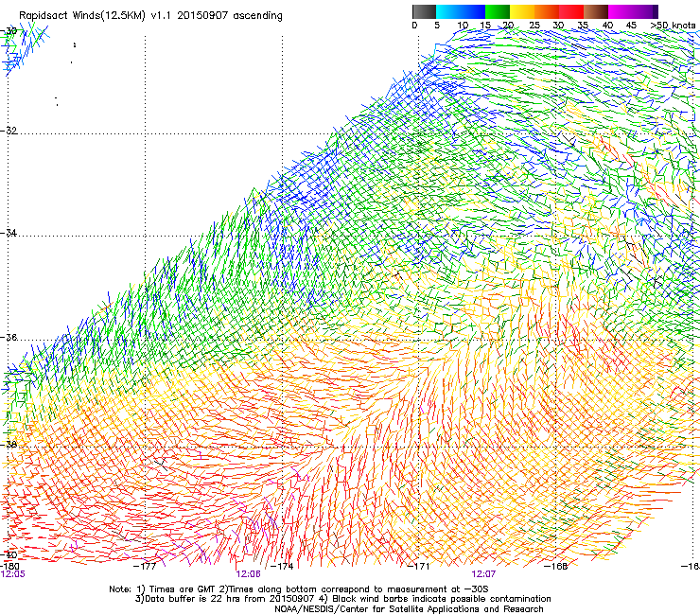Click the '>50 knots' legend label
The height and width of the screenshot is (615, 700).
point(673,25)
